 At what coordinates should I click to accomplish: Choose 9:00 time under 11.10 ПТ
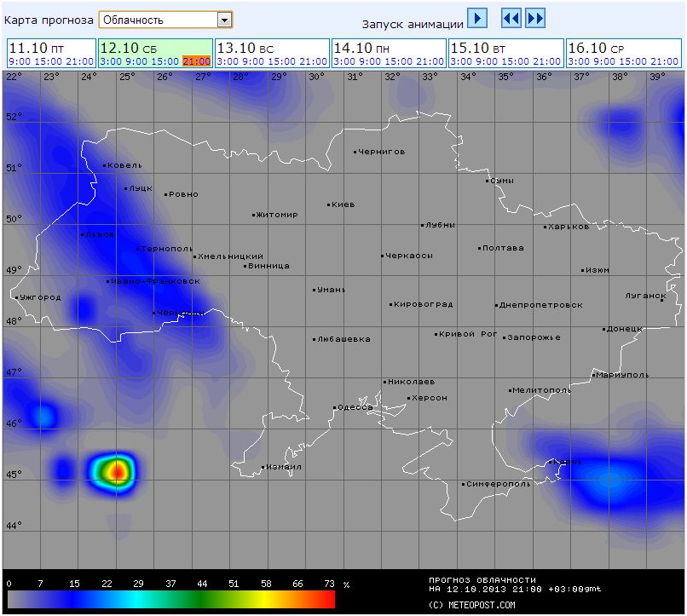pyautogui.click(x=20, y=61)
